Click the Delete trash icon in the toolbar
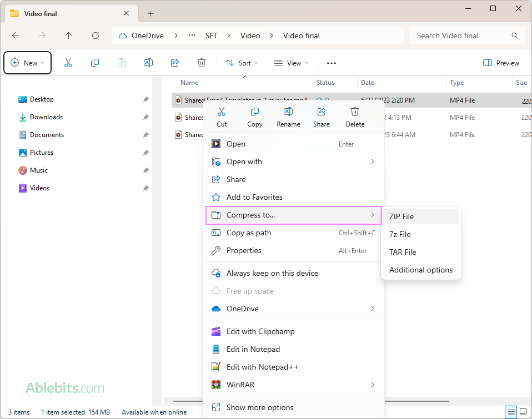This screenshot has width=532, height=419. point(202,63)
